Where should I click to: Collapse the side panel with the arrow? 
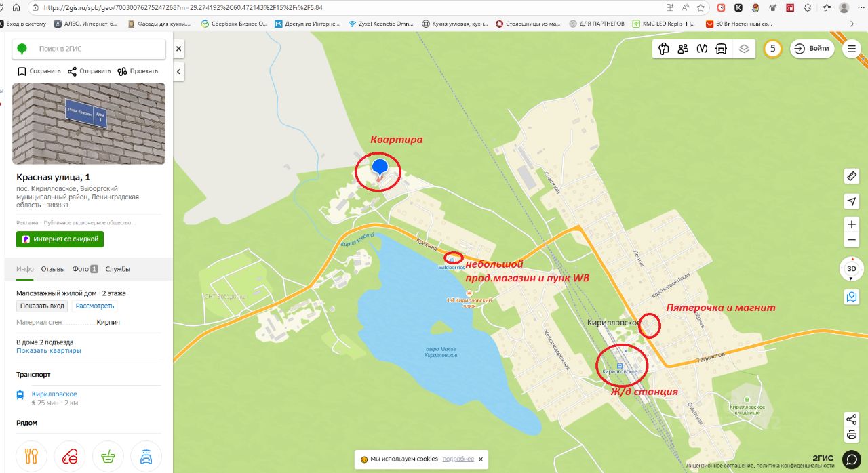click(179, 71)
